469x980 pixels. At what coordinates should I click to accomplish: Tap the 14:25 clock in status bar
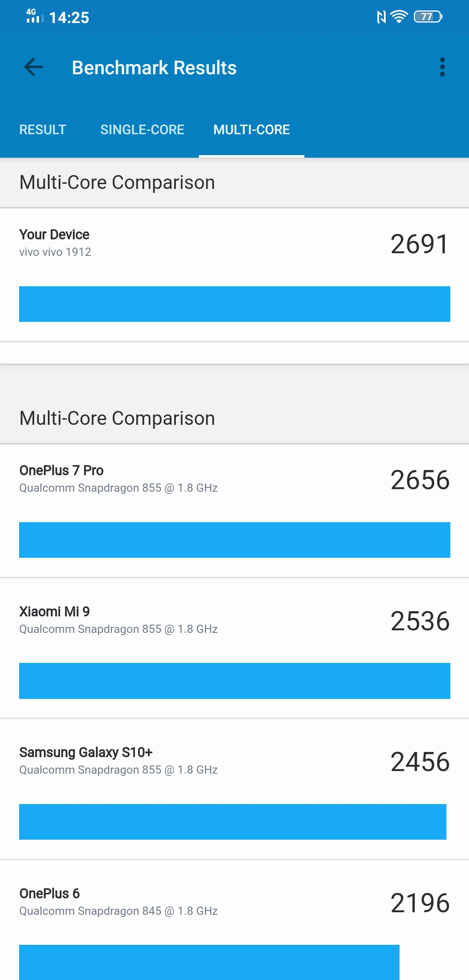coord(69,18)
